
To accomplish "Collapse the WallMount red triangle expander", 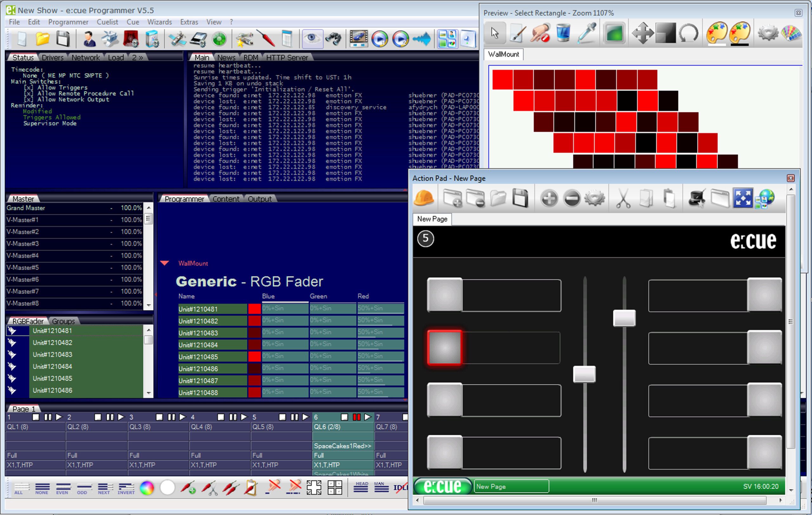I will coord(165,263).
